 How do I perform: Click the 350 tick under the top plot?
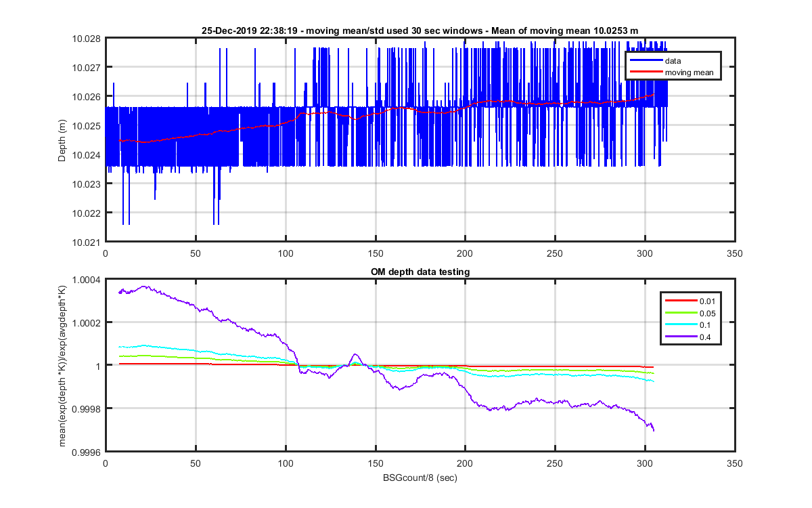[x=734, y=253]
